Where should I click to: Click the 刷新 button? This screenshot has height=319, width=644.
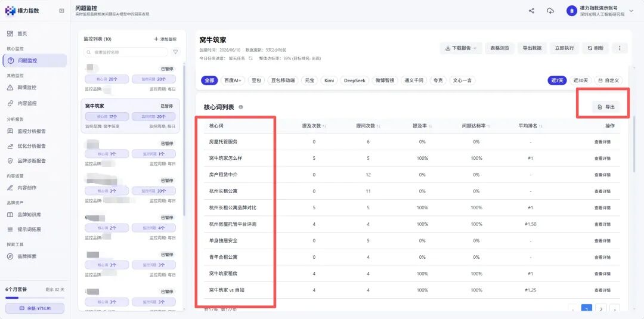click(x=596, y=48)
